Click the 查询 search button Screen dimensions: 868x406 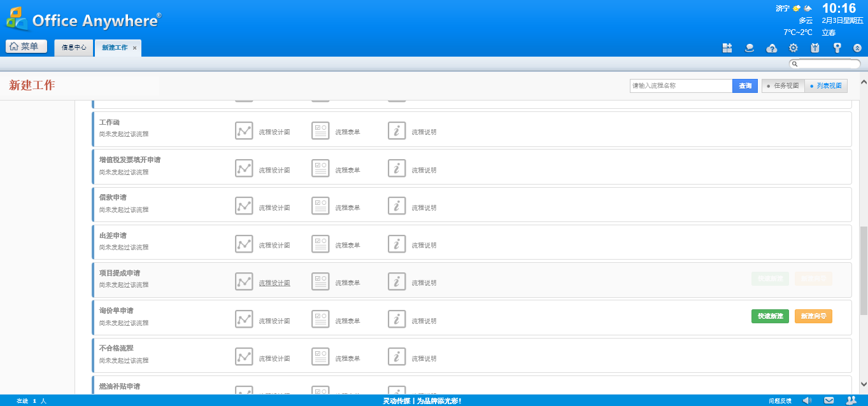tap(744, 86)
